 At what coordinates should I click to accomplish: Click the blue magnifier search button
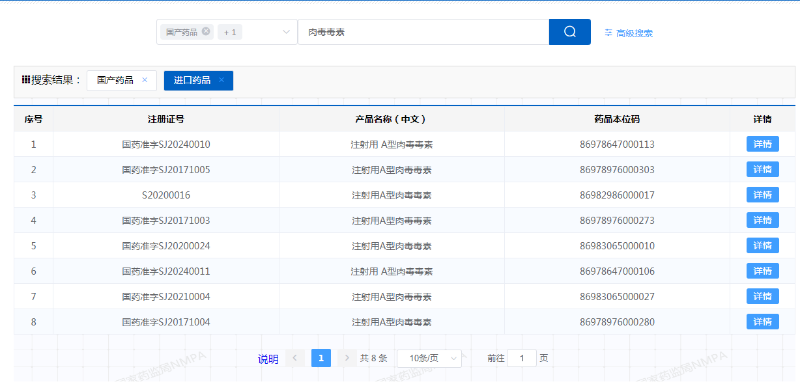click(x=569, y=32)
